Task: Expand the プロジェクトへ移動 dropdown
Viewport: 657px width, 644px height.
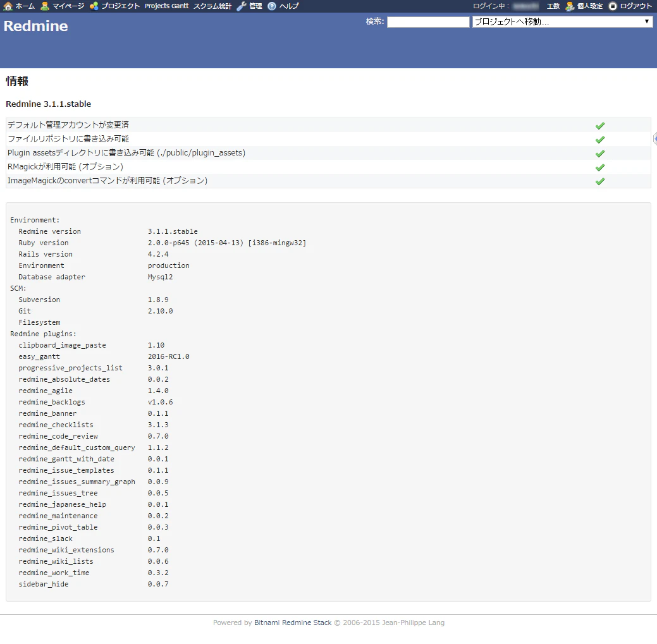Action: 562,21
